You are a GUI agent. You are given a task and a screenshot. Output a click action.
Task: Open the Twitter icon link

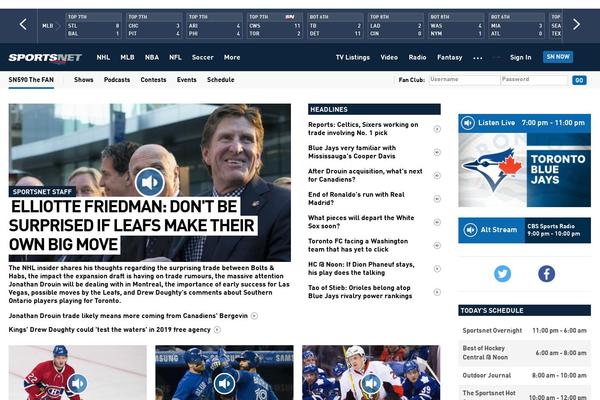(x=502, y=274)
